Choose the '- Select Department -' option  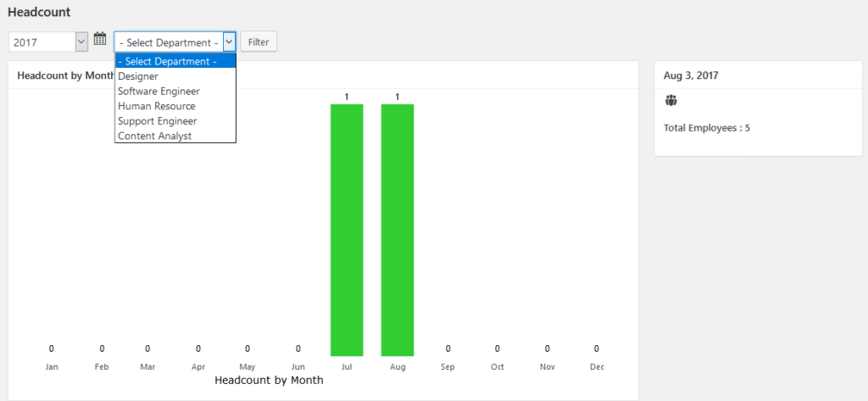(x=175, y=61)
